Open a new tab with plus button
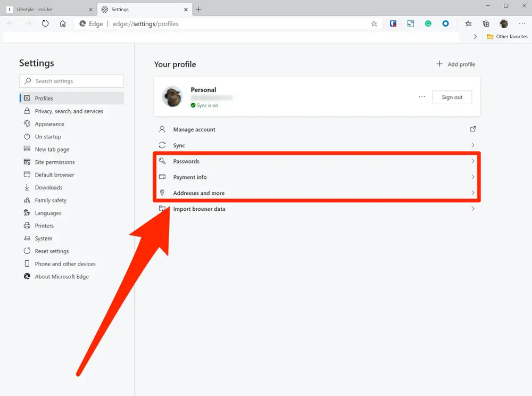 click(198, 10)
